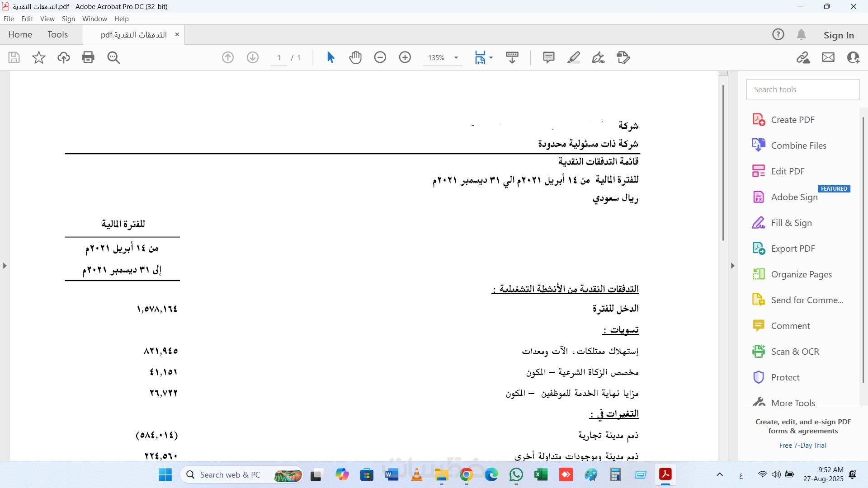Image resolution: width=868 pixels, height=488 pixels.
Task: Open the find text magnifier
Action: tap(113, 57)
